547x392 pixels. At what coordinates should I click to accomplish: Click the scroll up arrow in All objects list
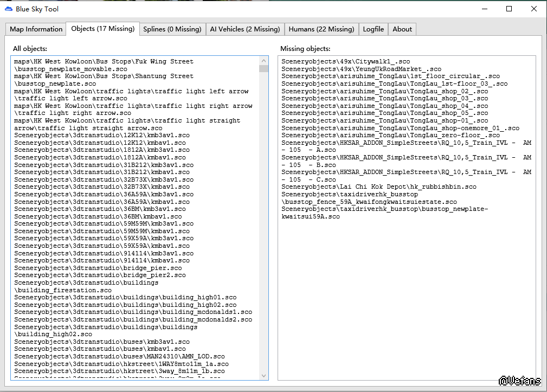[263, 60]
